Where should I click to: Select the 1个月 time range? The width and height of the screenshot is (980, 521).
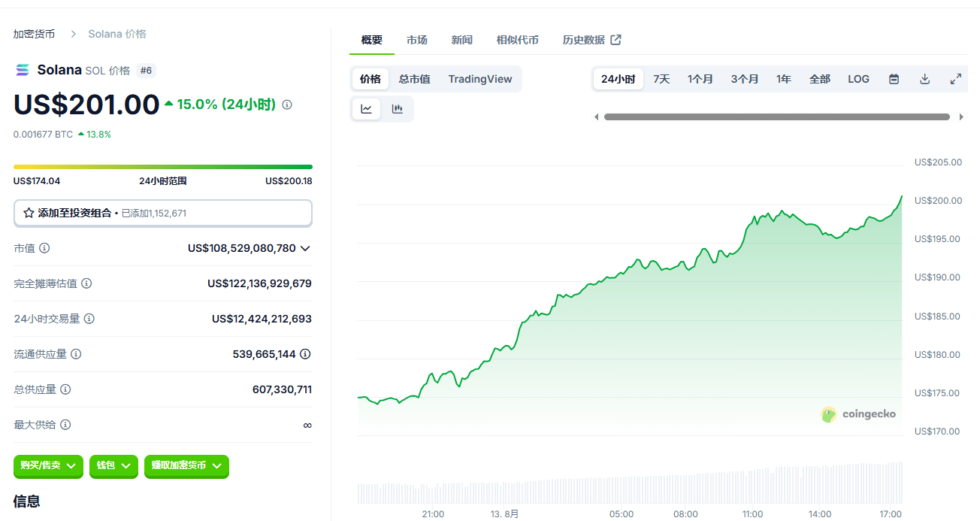[700, 79]
